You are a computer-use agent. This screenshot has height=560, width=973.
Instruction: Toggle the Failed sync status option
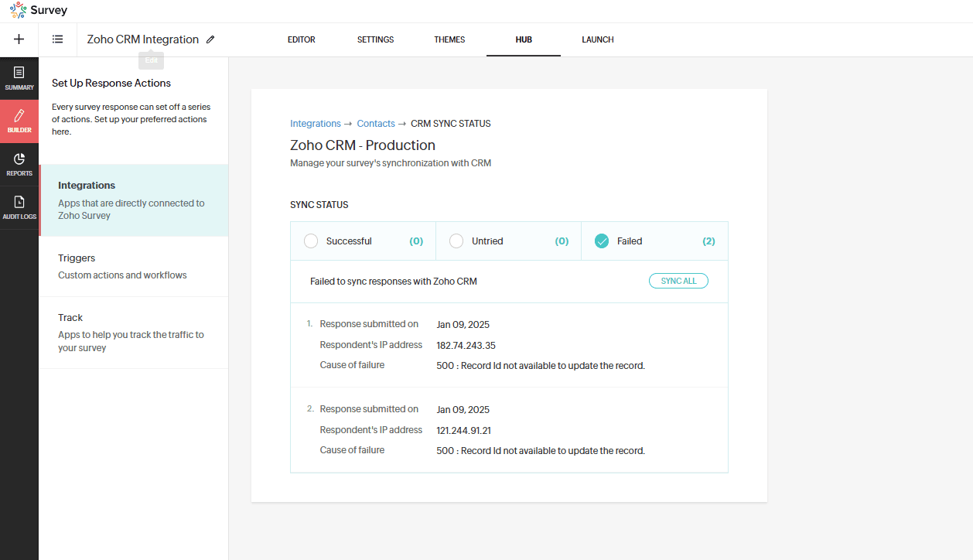coord(602,241)
